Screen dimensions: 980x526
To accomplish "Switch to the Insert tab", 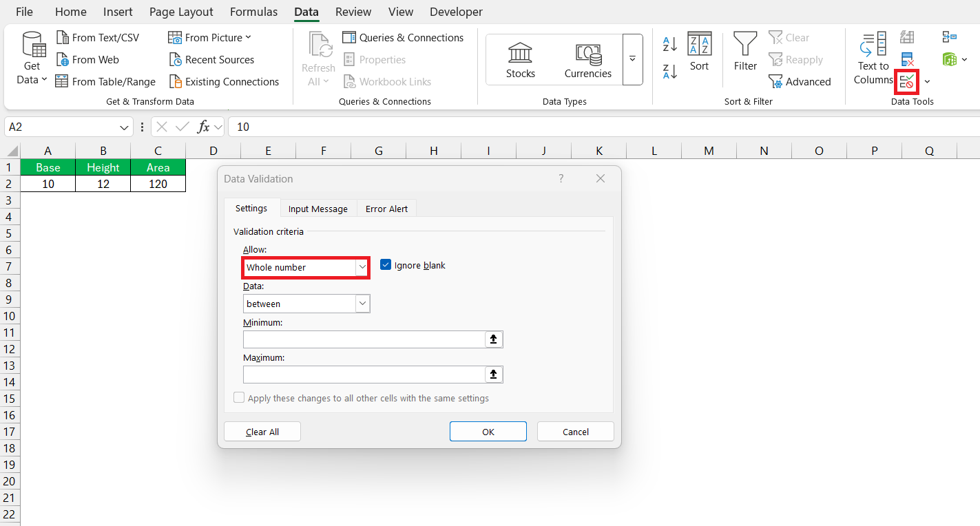I will pyautogui.click(x=118, y=12).
